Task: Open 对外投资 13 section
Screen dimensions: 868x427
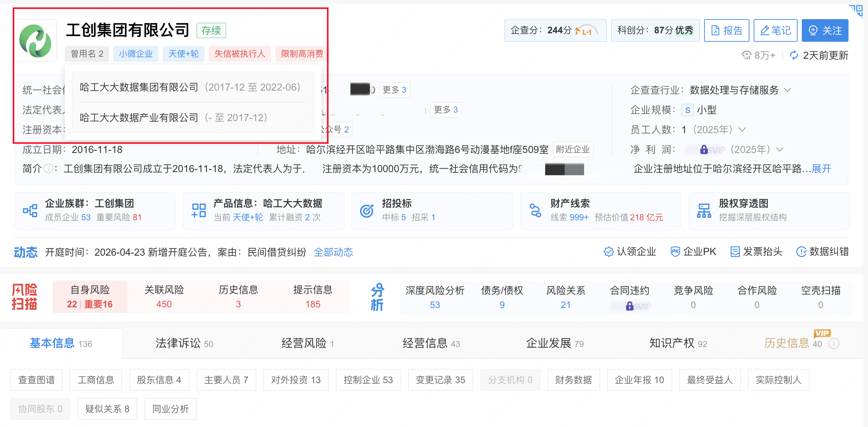Action: point(296,380)
